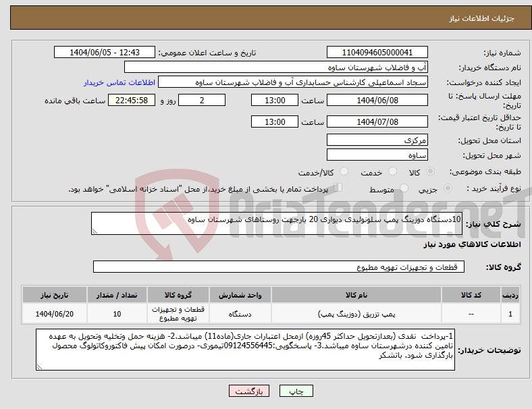Click the goods group cell in table row 1
This screenshot has width=532, height=409.
[178, 314]
